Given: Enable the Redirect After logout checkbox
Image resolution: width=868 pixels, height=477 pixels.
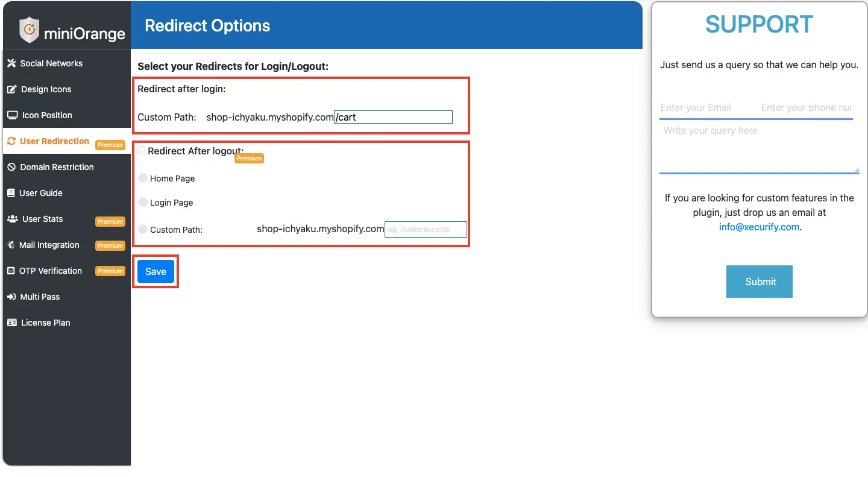Looking at the screenshot, I should tap(142, 151).
